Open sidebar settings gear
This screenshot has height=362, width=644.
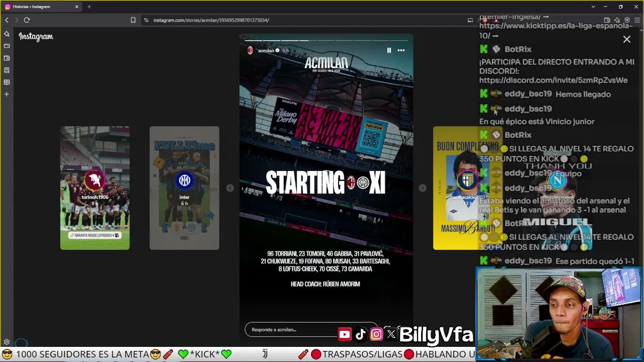(7, 342)
